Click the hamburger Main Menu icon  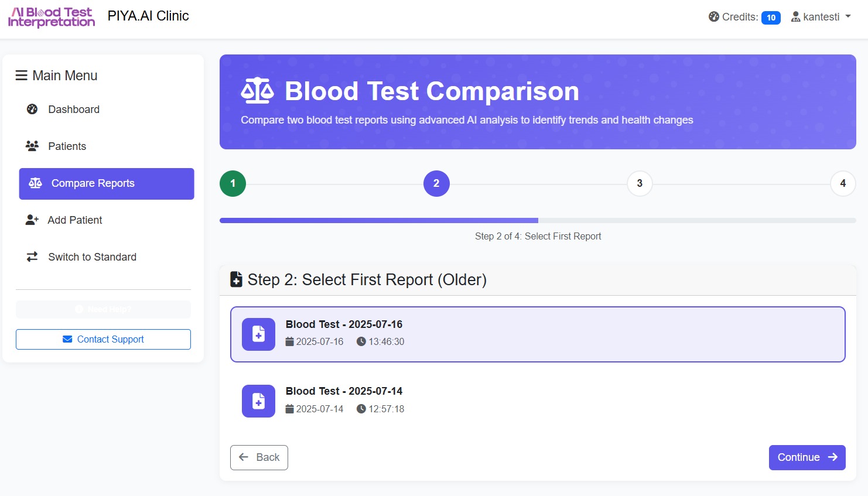22,76
